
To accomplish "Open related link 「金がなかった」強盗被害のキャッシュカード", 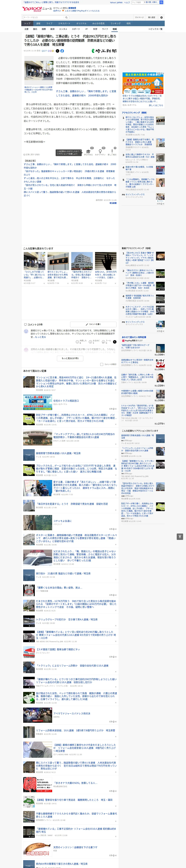I will click(69, 173).
